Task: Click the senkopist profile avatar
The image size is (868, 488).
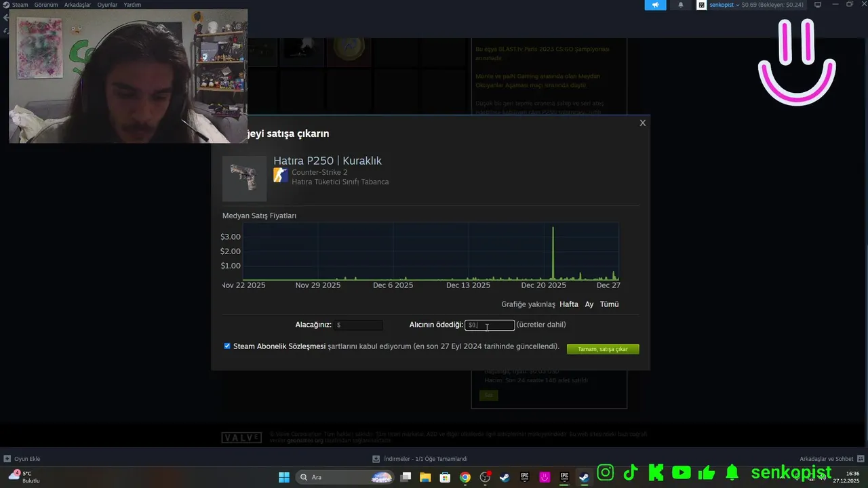Action: 701,5
